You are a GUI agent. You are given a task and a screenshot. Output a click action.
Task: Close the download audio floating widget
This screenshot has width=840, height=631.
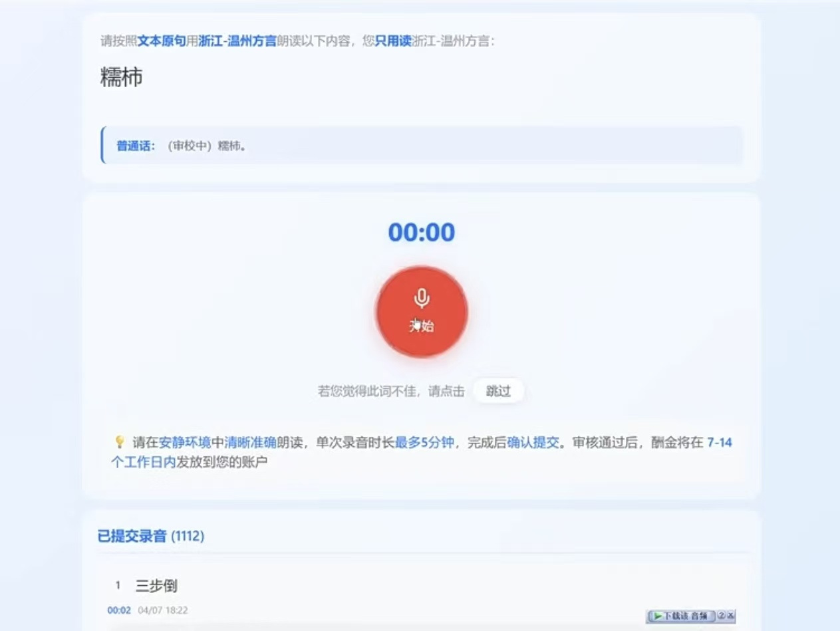[x=731, y=616]
